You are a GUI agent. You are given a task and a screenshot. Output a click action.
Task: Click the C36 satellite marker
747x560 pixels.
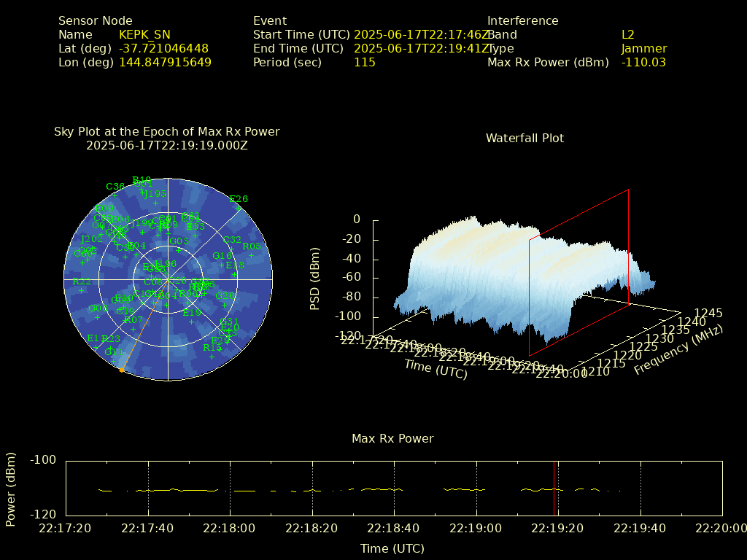click(115, 195)
